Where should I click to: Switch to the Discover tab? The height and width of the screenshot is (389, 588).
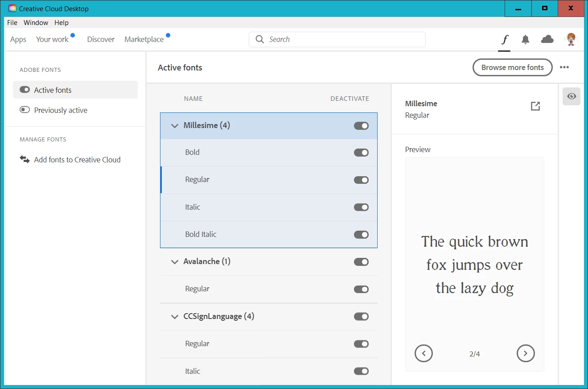(101, 39)
